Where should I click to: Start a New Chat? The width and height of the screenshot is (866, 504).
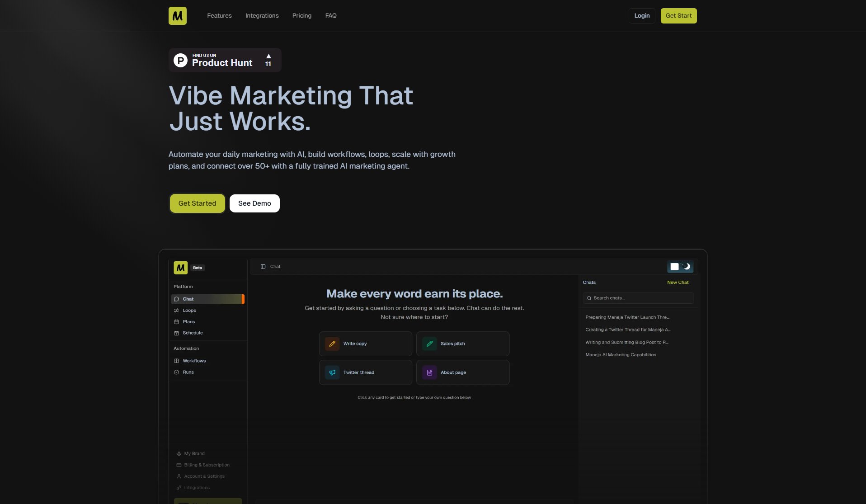click(678, 283)
